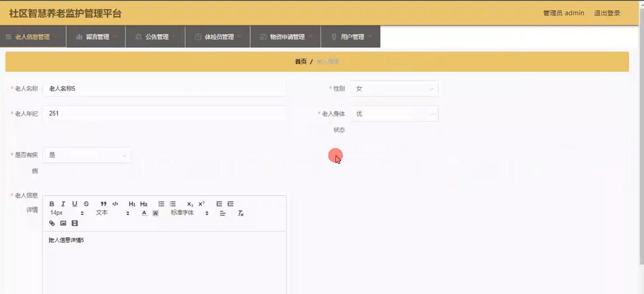The image size is (644, 294).
Task: Apply Heading 2 style
Action: [x=144, y=204]
